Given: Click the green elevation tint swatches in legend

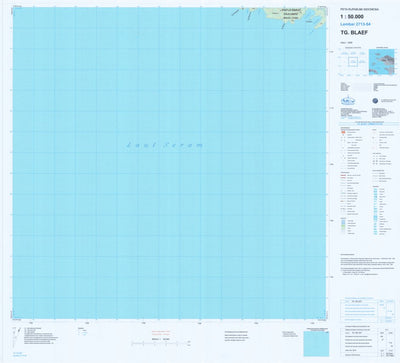Looking at the screenshot, I should click(x=343, y=227).
